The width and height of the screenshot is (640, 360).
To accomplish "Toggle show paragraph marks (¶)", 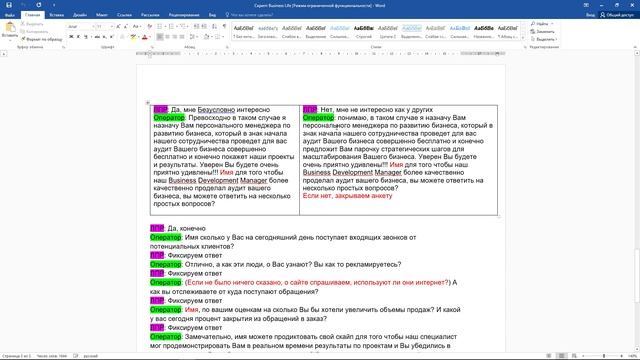I will 224,27.
